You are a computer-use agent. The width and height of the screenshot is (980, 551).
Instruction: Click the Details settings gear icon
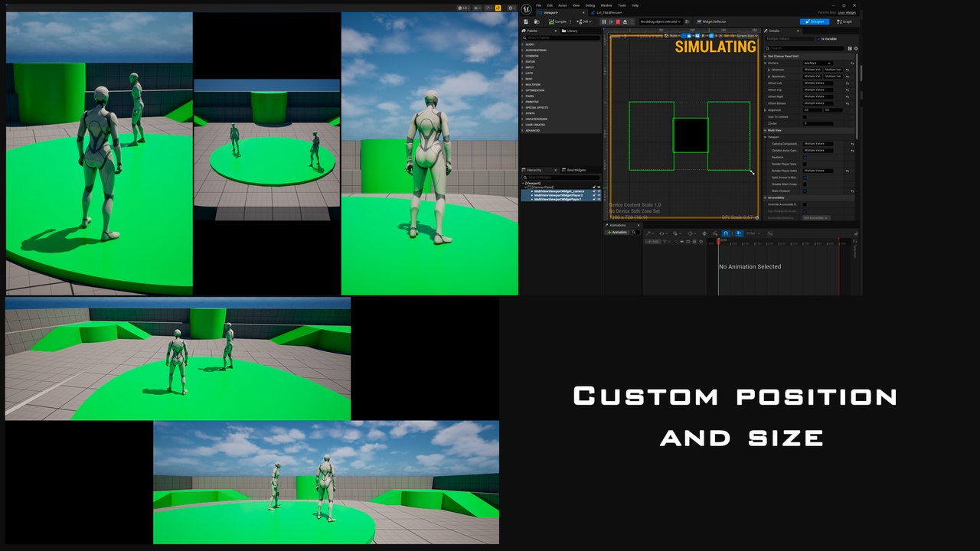pos(856,48)
